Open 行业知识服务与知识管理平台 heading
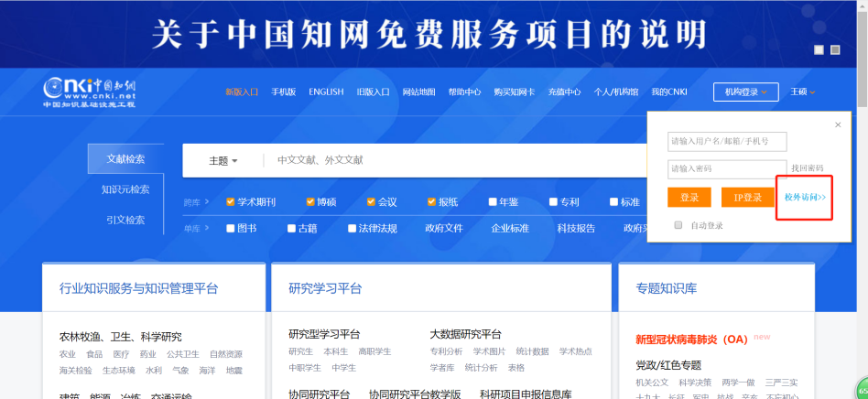 (x=139, y=288)
